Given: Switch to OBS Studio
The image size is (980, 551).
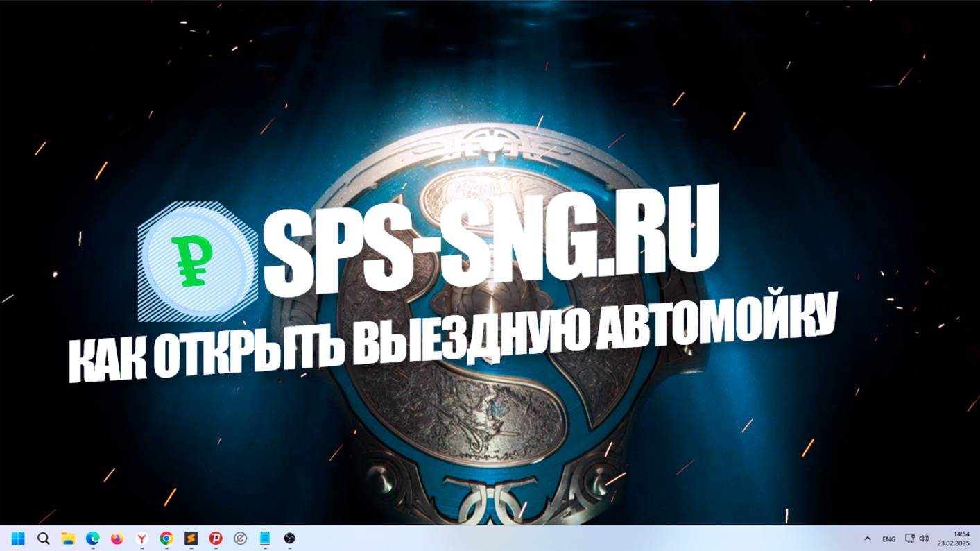Looking at the screenshot, I should tap(290, 539).
